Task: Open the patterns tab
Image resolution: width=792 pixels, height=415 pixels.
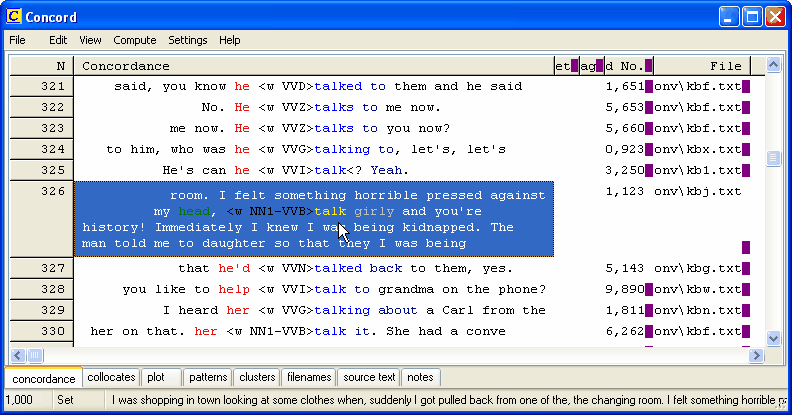Action: [208, 377]
